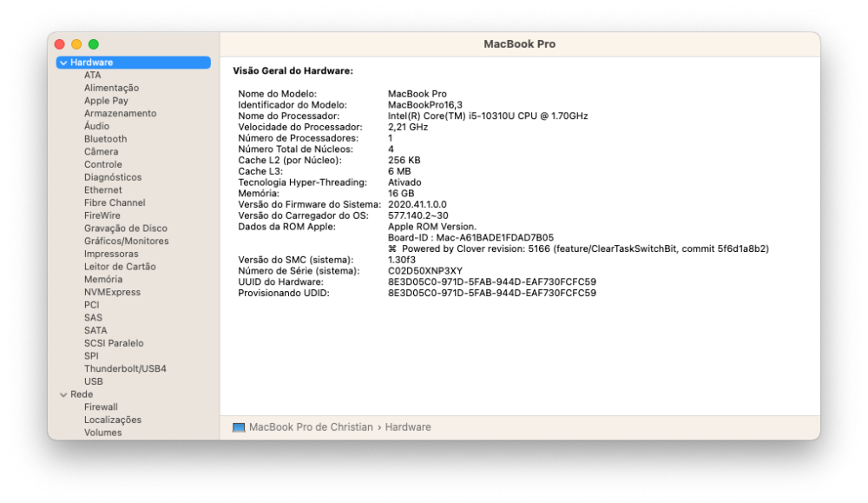Click the UUID do Hardware value
868x503 pixels.
click(491, 282)
